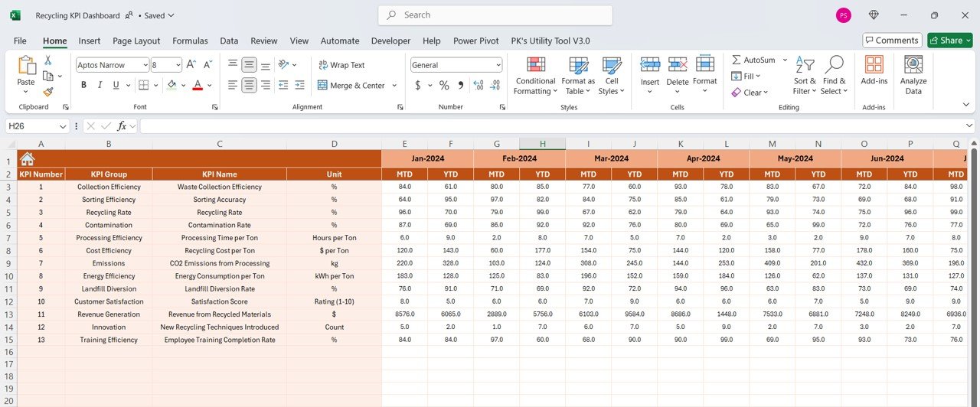Toggle Italic formatting
Image resolution: width=980 pixels, height=407 pixels.
coord(100,85)
